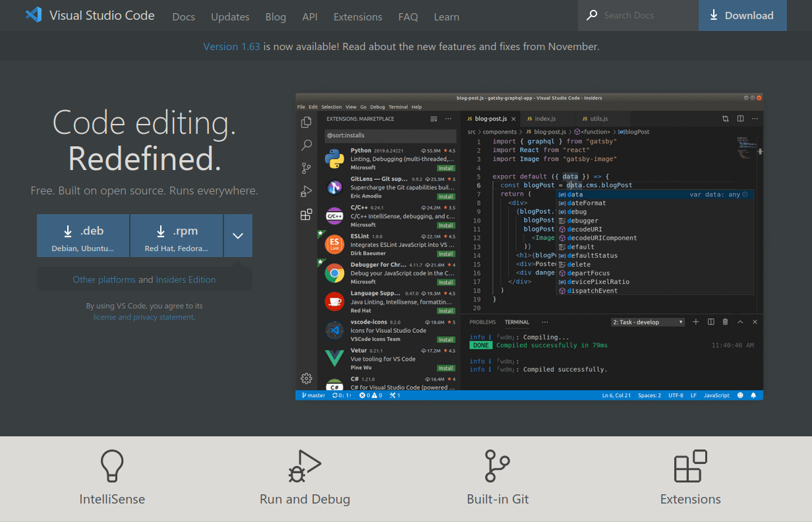Viewport: 812px width, 522px height.
Task: Click the Debugger for Chrome extension icon
Action: click(x=335, y=273)
